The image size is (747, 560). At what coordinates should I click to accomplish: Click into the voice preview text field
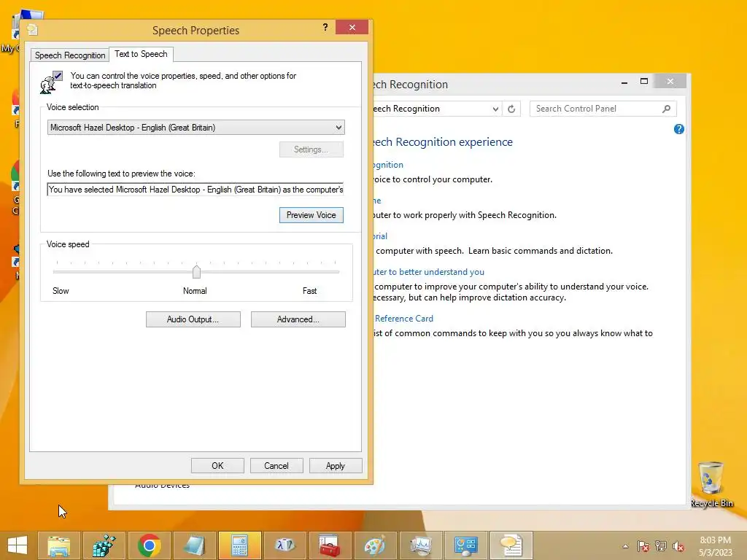[x=196, y=190]
